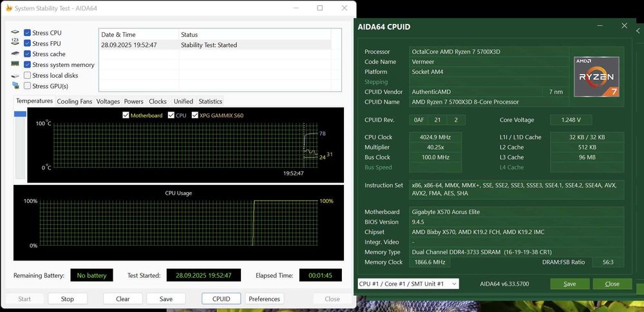The width and height of the screenshot is (644, 312).
Task: Click Close in AIDA64 CPUID window
Action: [612, 284]
